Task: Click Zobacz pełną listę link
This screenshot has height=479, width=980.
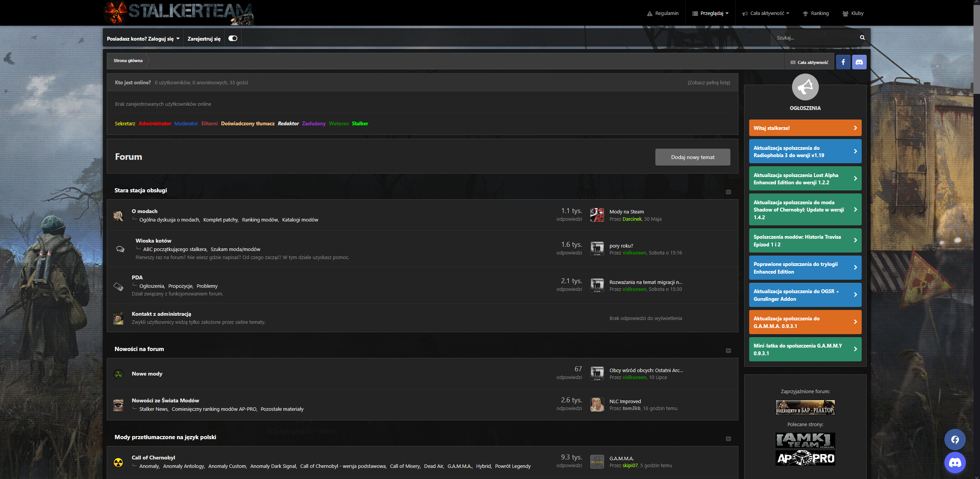Action: tap(709, 82)
